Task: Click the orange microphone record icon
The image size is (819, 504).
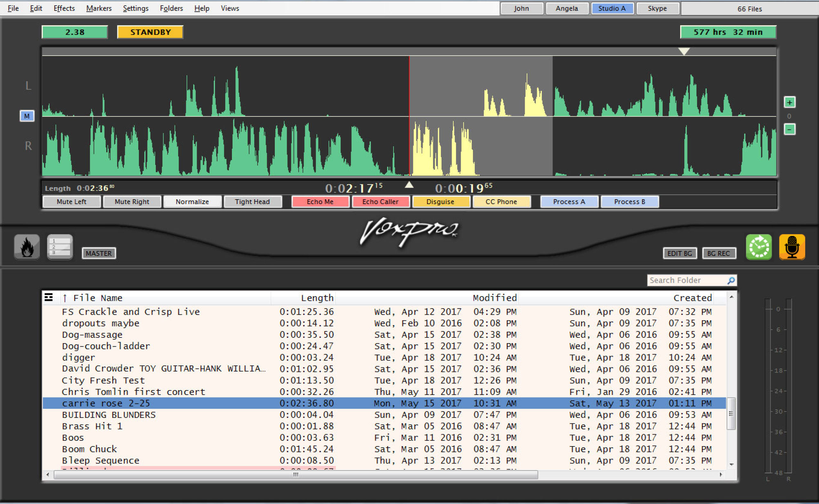Action: click(792, 247)
